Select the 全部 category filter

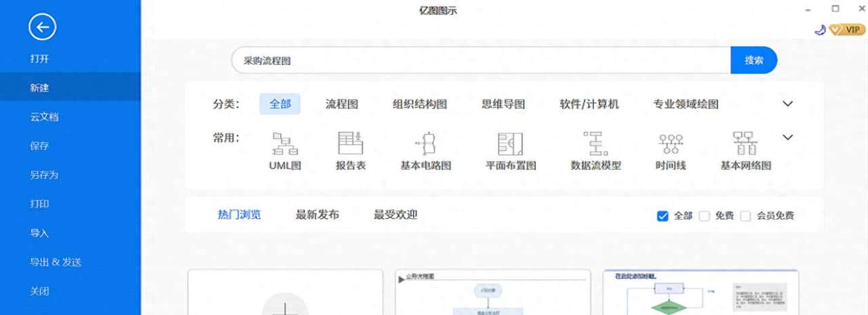coord(280,104)
